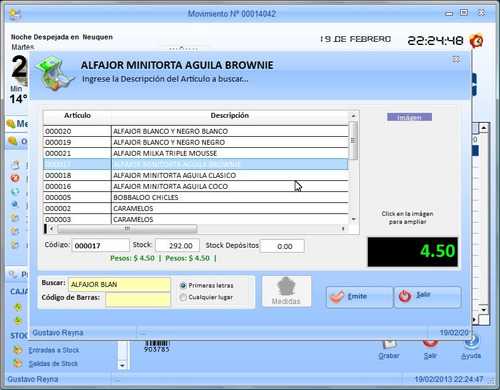Click scroll down arrow of article list
Screen dimensions: 500x390
(353, 219)
